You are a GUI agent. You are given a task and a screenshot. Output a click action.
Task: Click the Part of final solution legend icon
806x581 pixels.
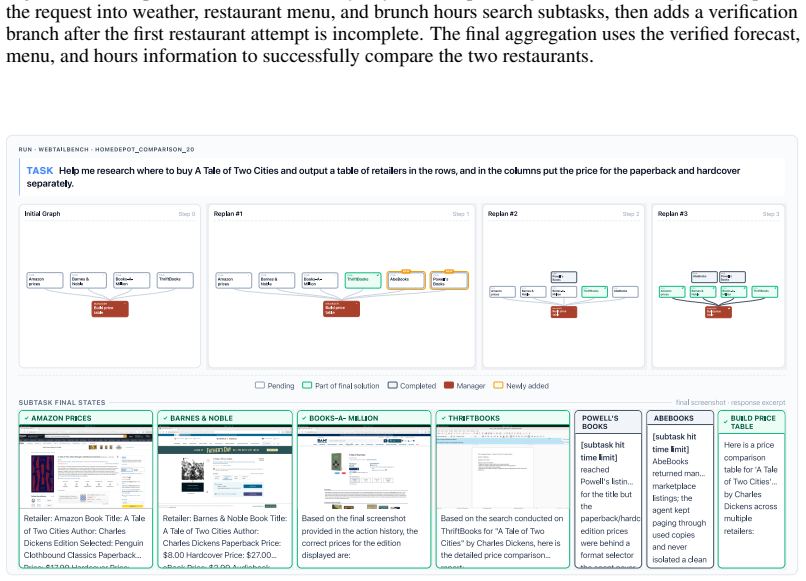307,385
